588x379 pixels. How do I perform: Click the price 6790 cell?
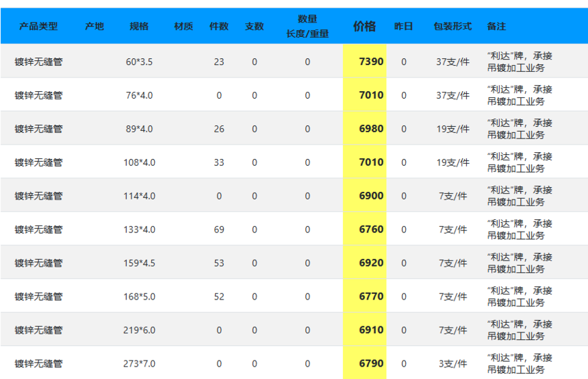click(364, 363)
